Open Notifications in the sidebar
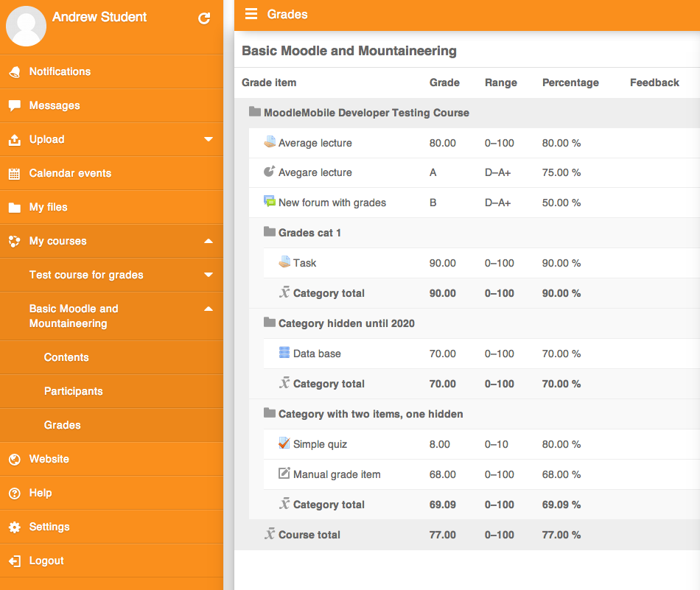The height and width of the screenshot is (590, 700). pyautogui.click(x=111, y=72)
